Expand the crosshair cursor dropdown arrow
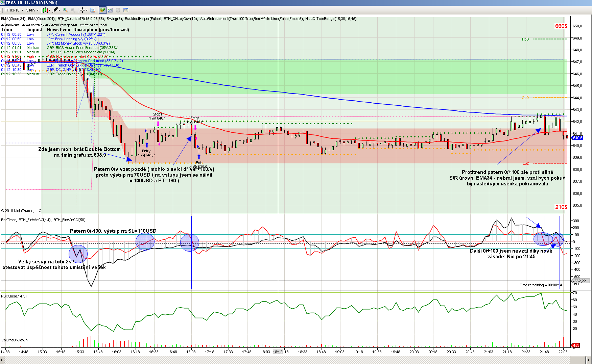Viewport: 592px width, 364px height. [87, 10]
